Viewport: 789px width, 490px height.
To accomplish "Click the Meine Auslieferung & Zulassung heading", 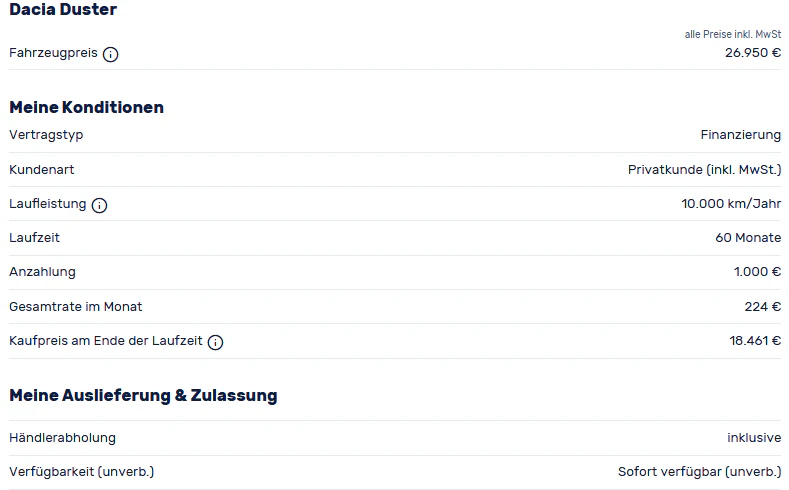I will coord(143,395).
